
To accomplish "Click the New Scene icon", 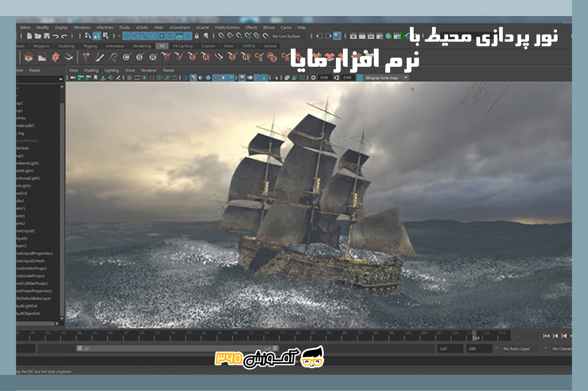I will [30, 36].
